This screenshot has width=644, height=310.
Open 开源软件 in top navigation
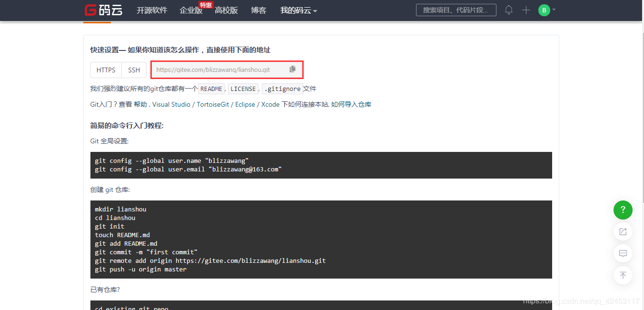click(152, 10)
